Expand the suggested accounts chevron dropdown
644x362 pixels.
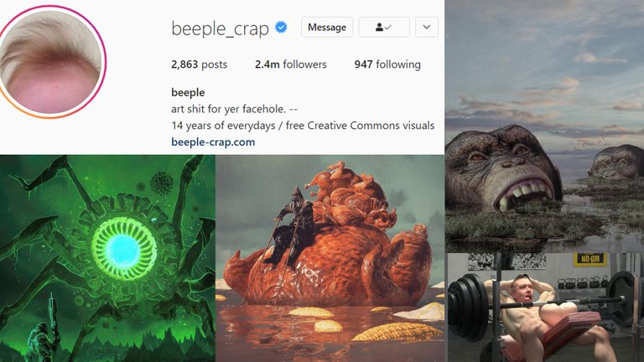(427, 27)
